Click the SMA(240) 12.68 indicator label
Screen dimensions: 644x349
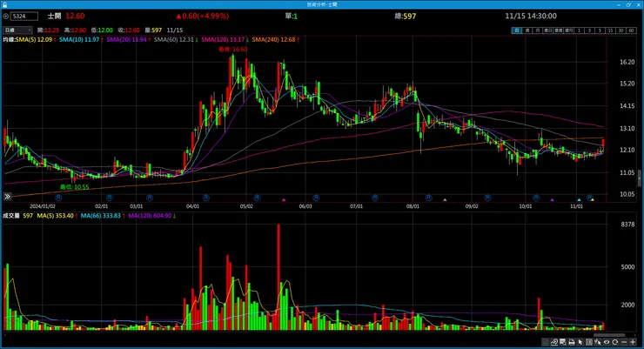(273, 40)
